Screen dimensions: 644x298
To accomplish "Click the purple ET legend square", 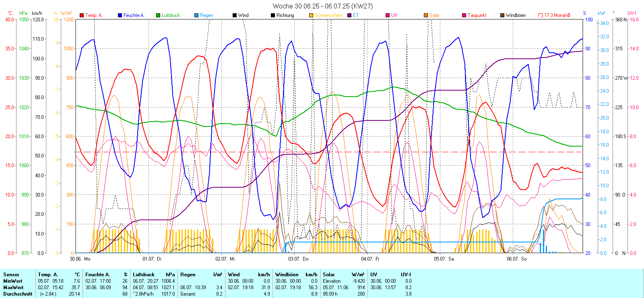I will point(349,15).
